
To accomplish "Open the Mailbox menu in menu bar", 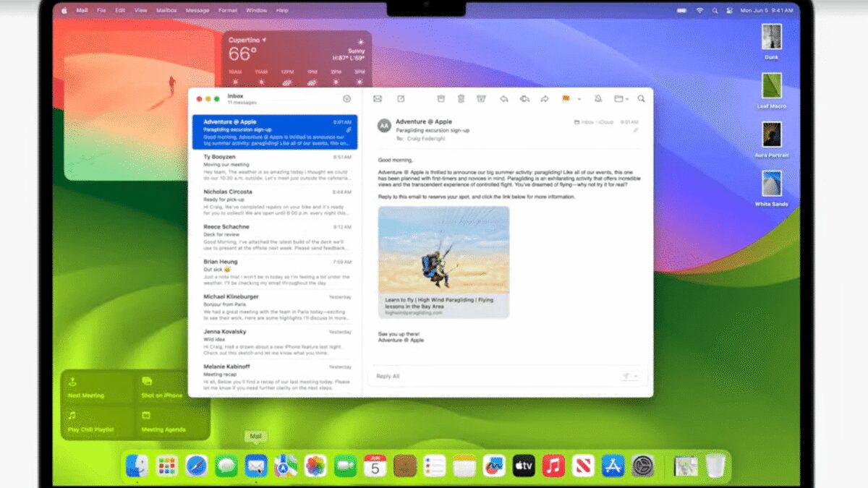I will (x=166, y=10).
